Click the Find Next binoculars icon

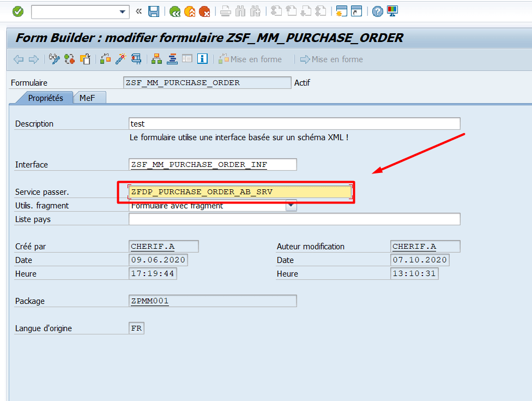pyautogui.click(x=255, y=11)
